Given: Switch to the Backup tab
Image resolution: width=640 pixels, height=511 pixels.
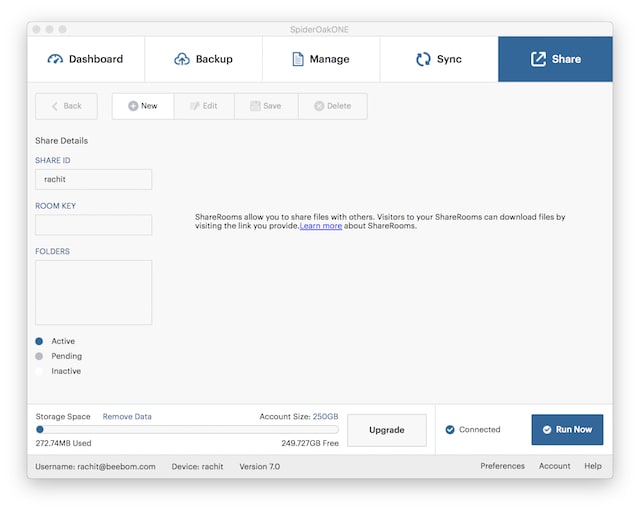Looking at the screenshot, I should point(203,59).
